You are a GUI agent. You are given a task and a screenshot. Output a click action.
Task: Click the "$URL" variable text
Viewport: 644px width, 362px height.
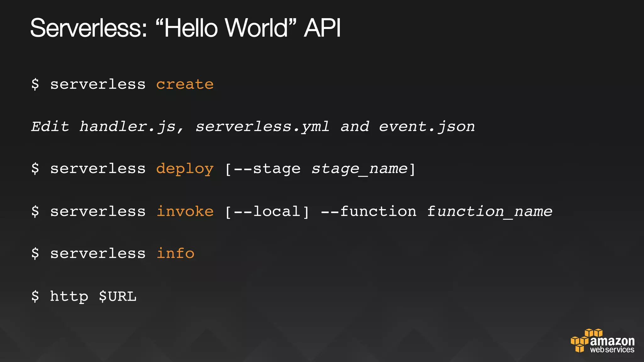(118, 296)
